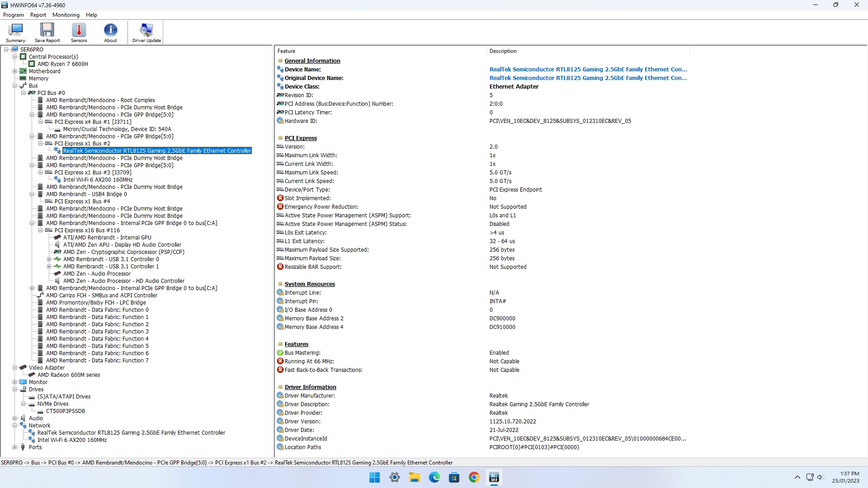Show hidden tray icons chevron
The width and height of the screenshot is (868, 488).
797,477
